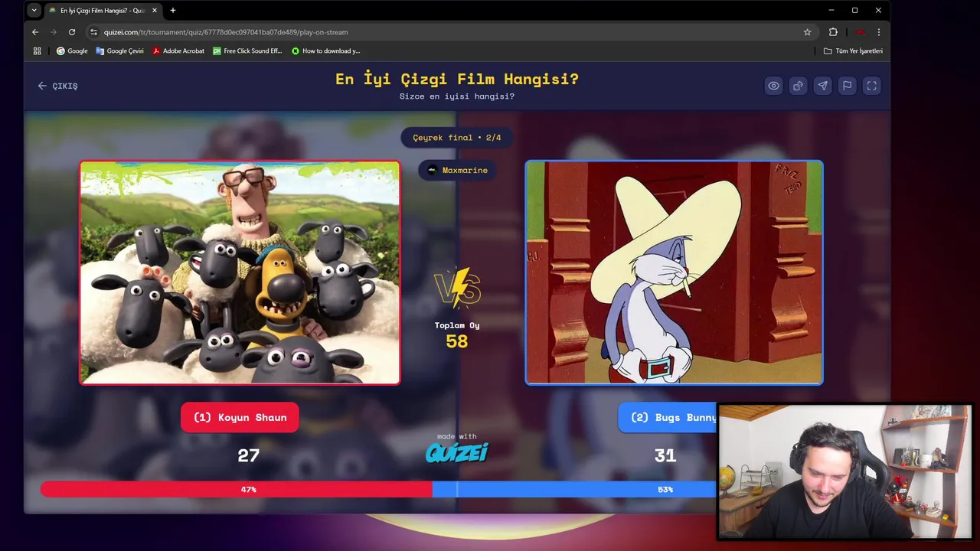Click the Koyun Shaun vote count 27
Viewport: 980px width, 551px height.
point(248,455)
